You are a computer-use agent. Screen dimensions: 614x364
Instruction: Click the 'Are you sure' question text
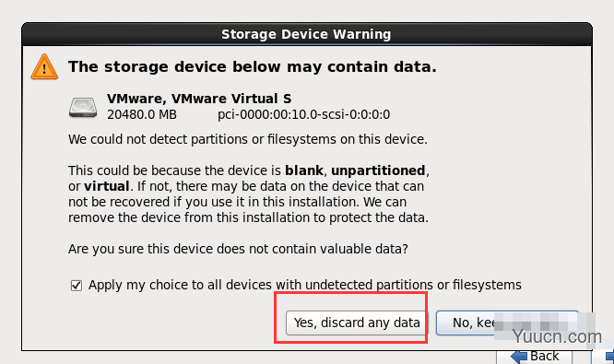[x=238, y=249]
